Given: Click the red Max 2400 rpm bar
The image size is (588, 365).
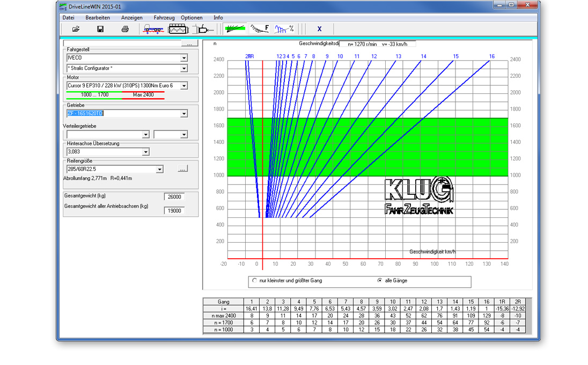Looking at the screenshot, I should pyautogui.click(x=143, y=95).
